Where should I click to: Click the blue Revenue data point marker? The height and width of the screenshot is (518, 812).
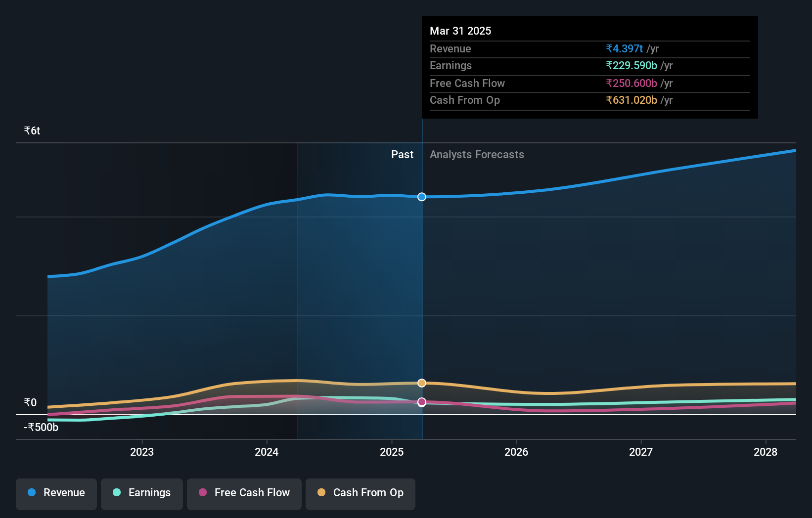[422, 197]
